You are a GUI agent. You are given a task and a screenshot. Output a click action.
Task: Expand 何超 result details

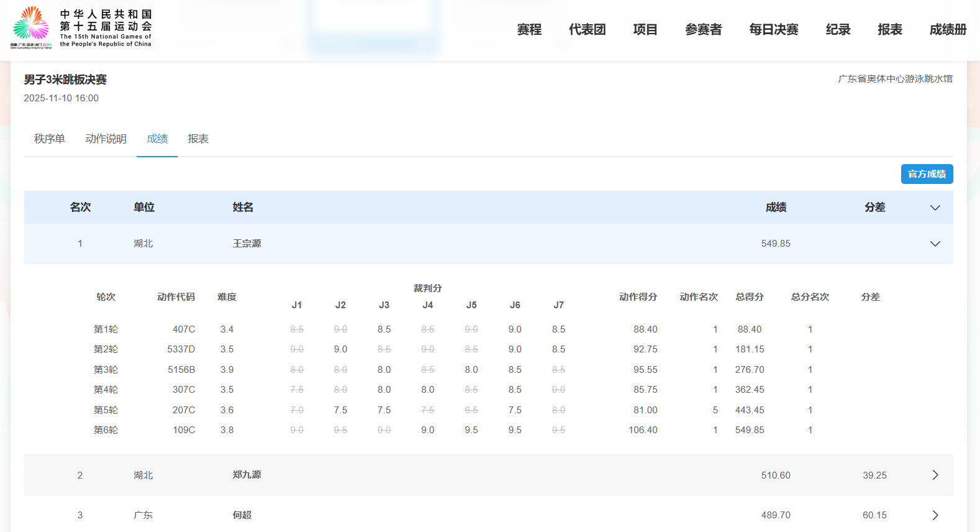point(935,515)
